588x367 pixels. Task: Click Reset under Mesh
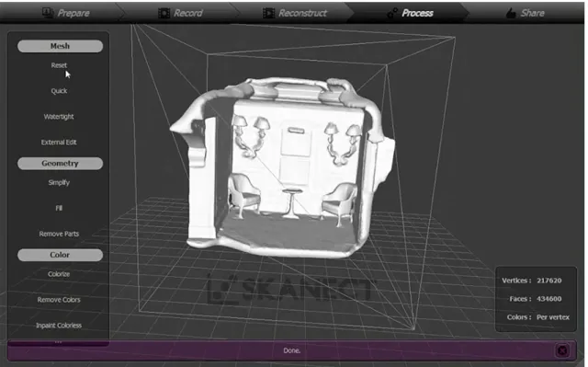[59, 65]
